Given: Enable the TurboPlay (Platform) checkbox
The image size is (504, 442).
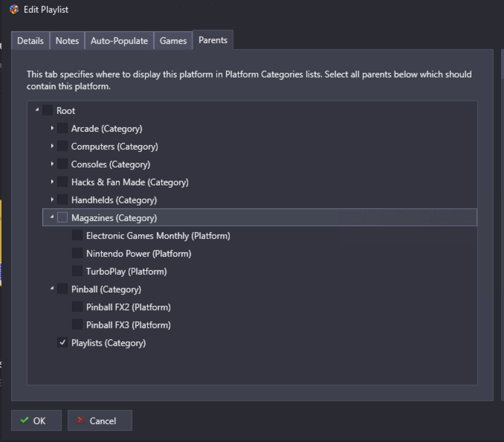Looking at the screenshot, I should (77, 271).
